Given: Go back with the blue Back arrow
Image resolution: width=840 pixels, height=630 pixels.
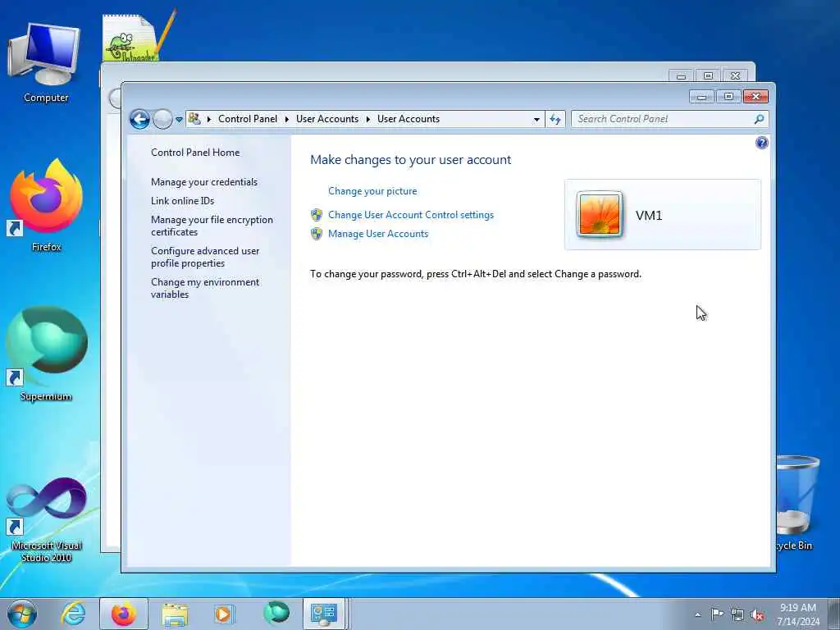Looking at the screenshot, I should click(139, 119).
